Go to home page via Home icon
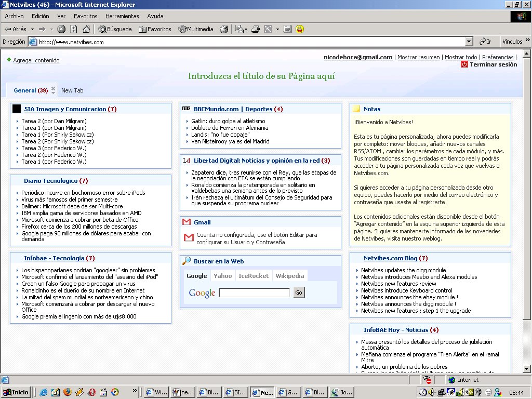The height and width of the screenshot is (399, 532). [x=86, y=29]
